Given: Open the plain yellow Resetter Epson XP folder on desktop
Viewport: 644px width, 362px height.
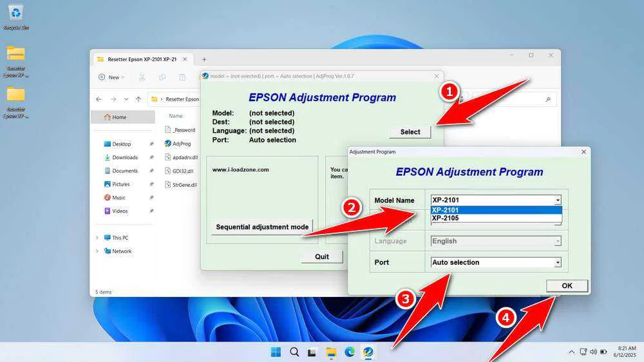Looking at the screenshot, I should 15,102.
